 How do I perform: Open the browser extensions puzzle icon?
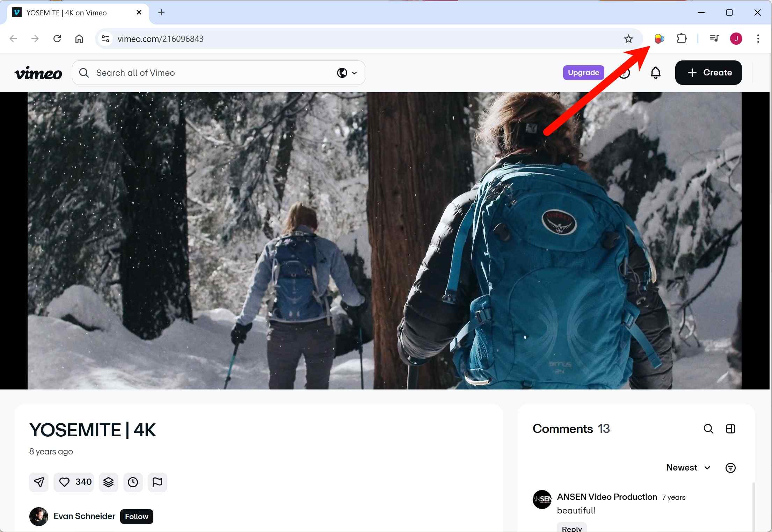682,38
